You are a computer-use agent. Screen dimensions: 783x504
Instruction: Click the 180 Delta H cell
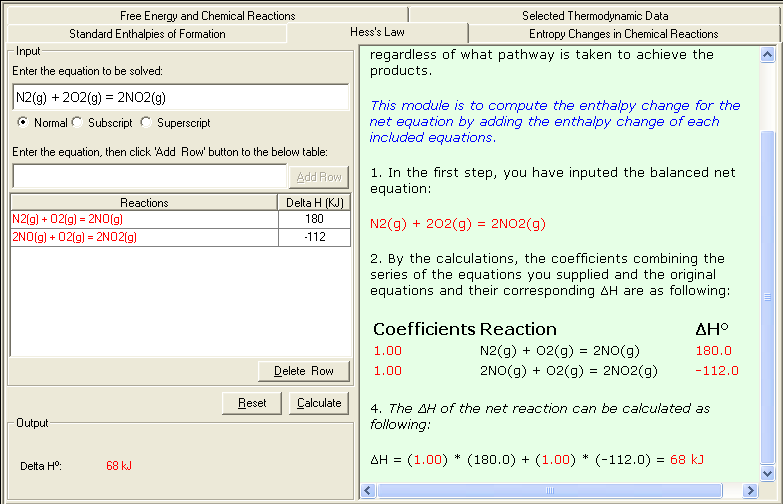pyautogui.click(x=314, y=219)
